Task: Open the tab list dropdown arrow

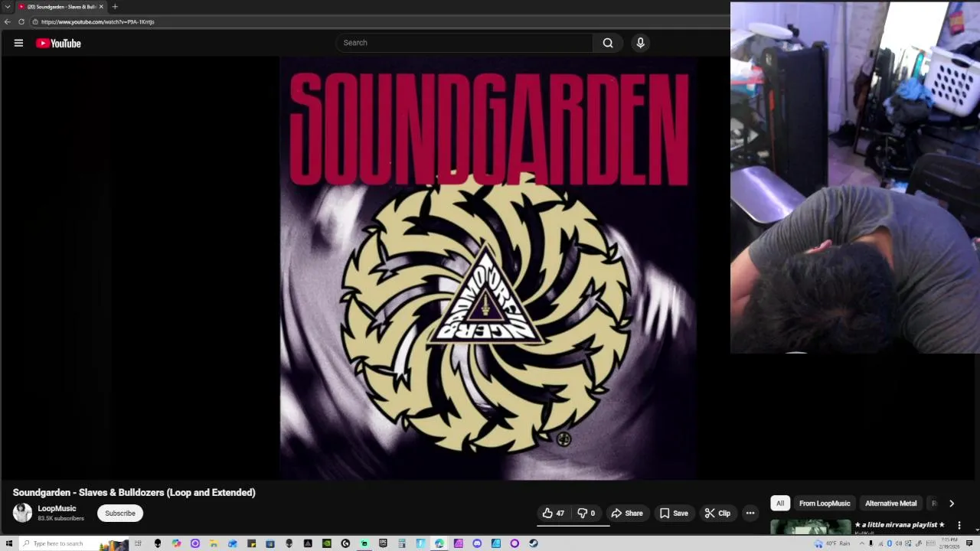Action: click(8, 7)
